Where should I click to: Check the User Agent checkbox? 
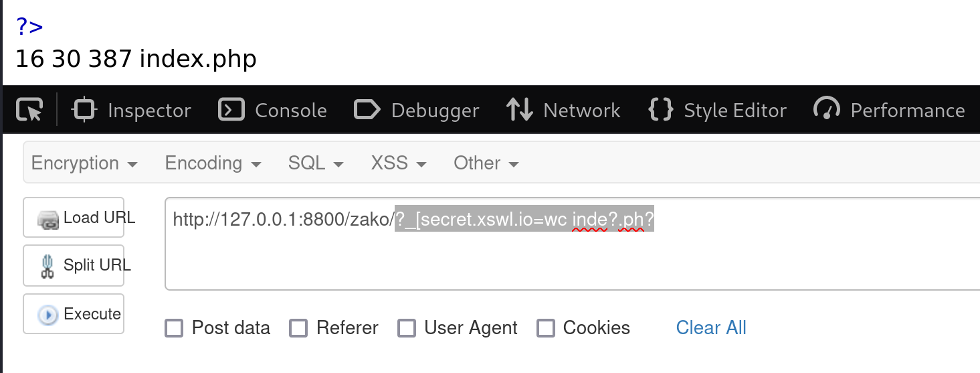tap(407, 328)
